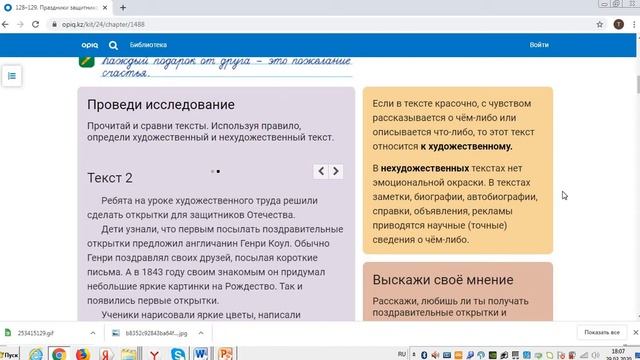
Task: Click the handwritten sentence about подарок
Action: tap(227, 67)
